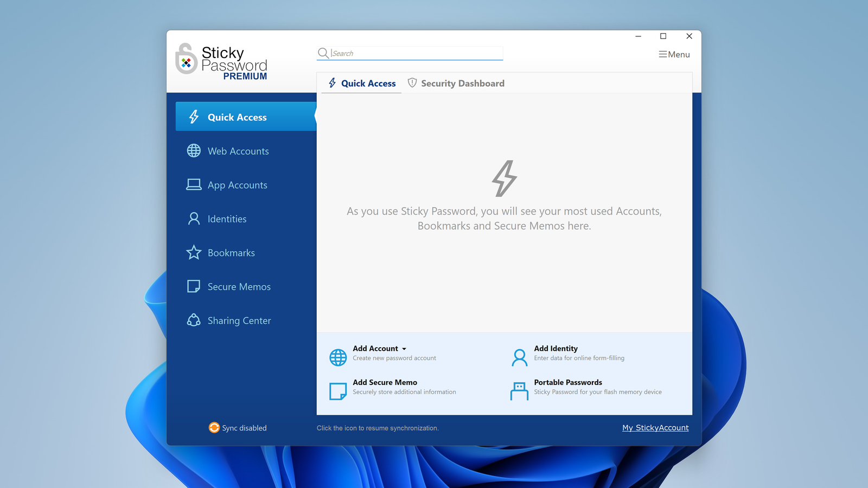
Task: Click Add Identity
Action: click(x=556, y=349)
